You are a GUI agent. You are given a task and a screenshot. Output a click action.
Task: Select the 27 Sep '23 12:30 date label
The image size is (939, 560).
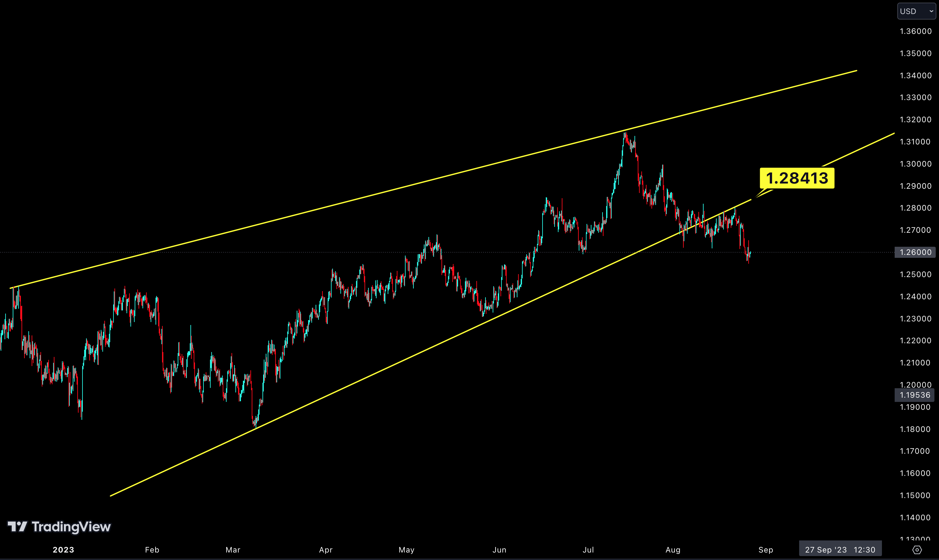pyautogui.click(x=840, y=550)
